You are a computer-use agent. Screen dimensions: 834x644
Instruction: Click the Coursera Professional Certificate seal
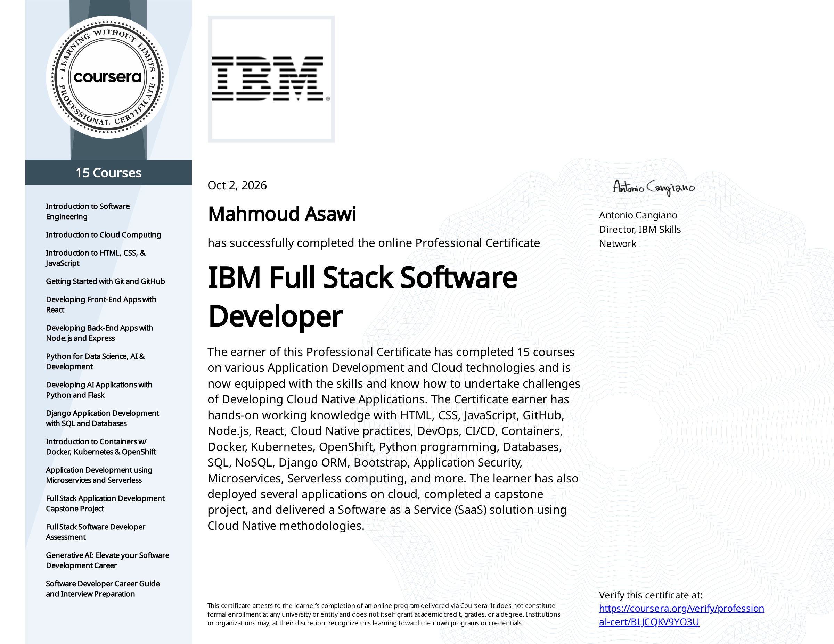pyautogui.click(x=107, y=77)
